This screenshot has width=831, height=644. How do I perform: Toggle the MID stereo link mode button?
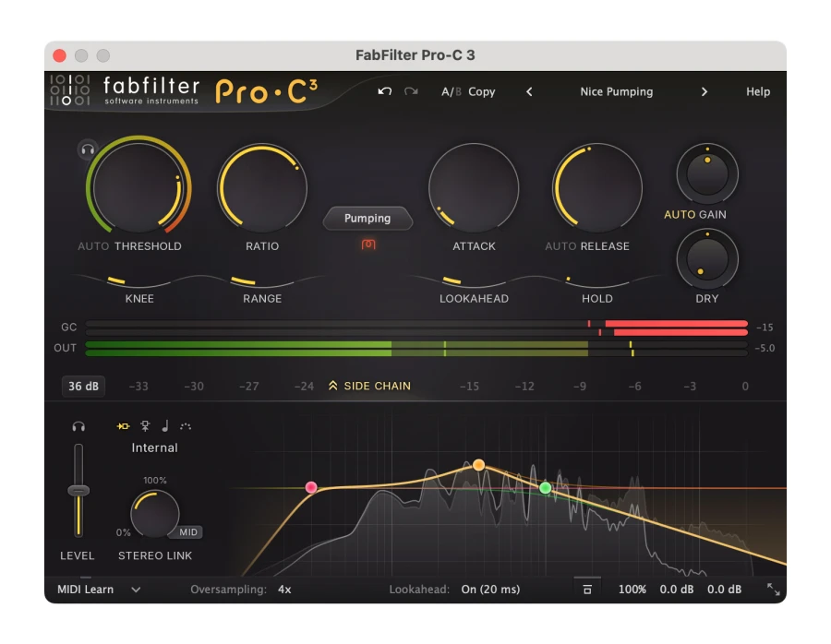click(x=187, y=532)
